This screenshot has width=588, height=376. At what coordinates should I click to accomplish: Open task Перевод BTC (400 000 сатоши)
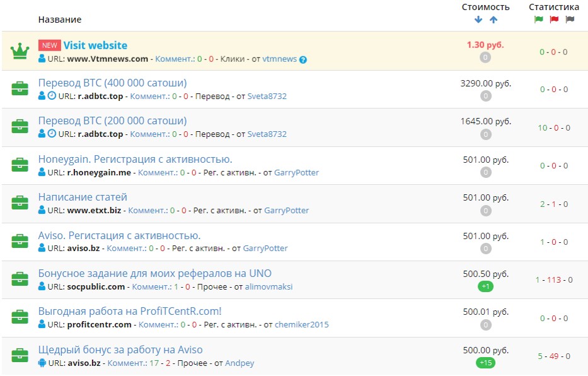113,83
